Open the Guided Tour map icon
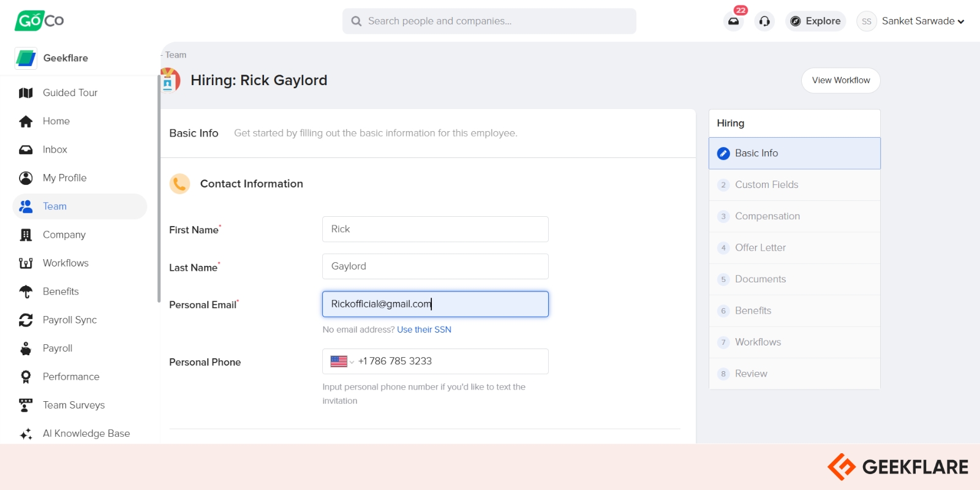 26,93
